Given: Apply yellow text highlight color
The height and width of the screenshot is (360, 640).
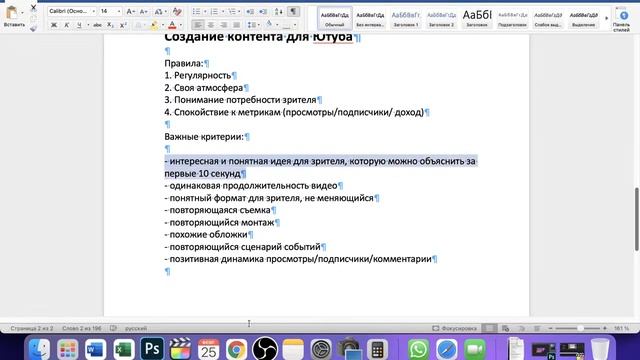Looking at the screenshot, I should pyautogui.click(x=154, y=25).
